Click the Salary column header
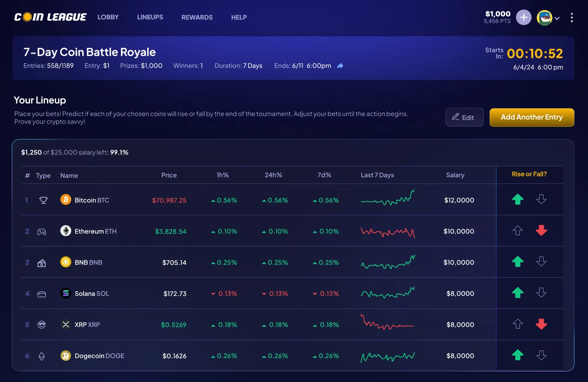The image size is (588, 382). (x=455, y=175)
